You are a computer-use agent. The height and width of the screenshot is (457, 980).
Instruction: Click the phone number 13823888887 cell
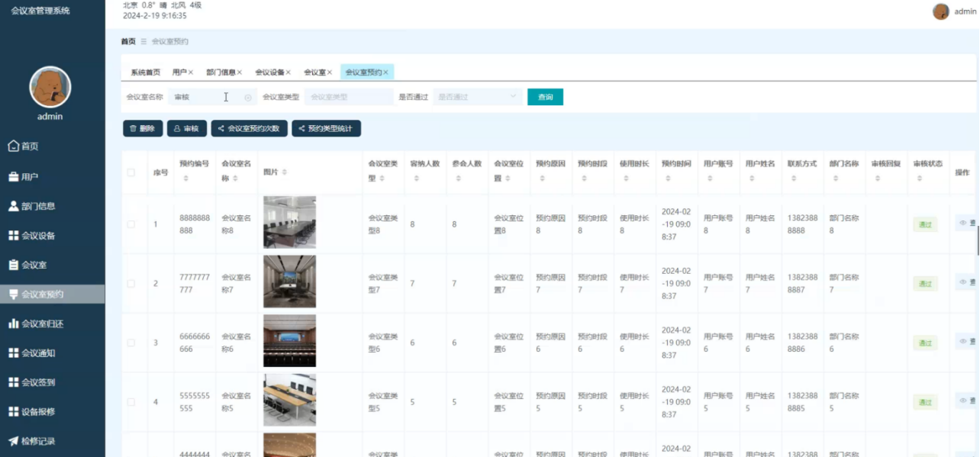click(802, 284)
